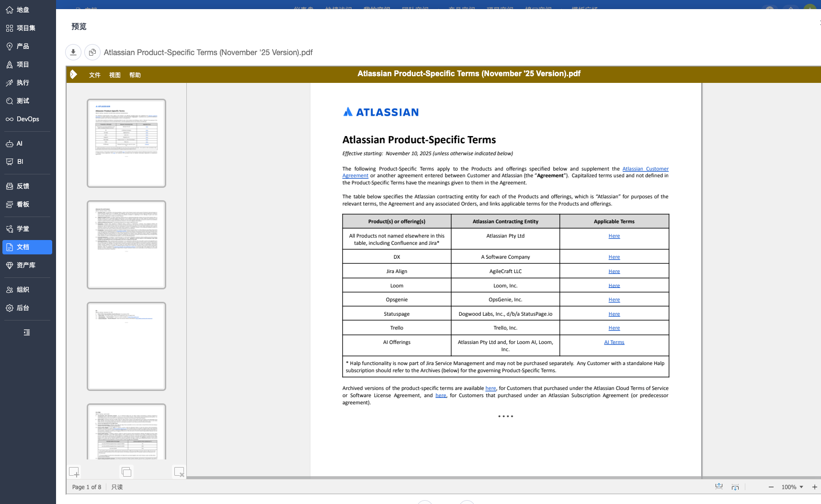Zoom in with the plus button
The height and width of the screenshot is (504, 821).
pos(814,487)
